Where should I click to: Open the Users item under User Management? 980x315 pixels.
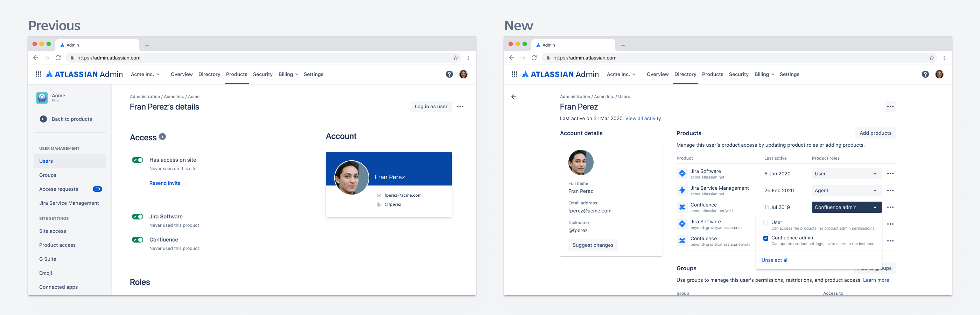tap(45, 161)
